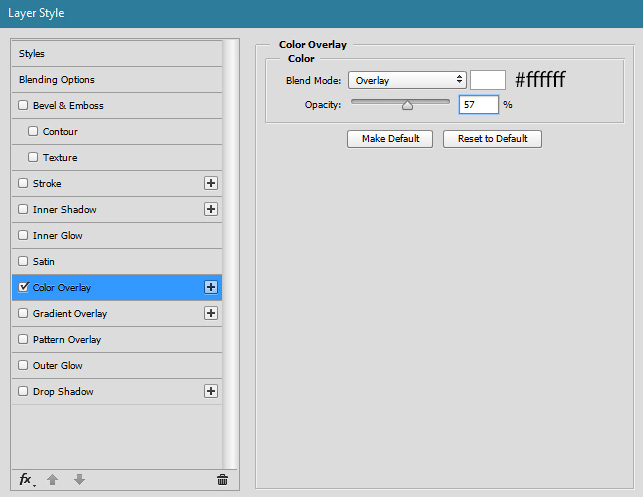This screenshot has height=497, width=643.
Task: Select the Satin effect row
Action: click(117, 261)
